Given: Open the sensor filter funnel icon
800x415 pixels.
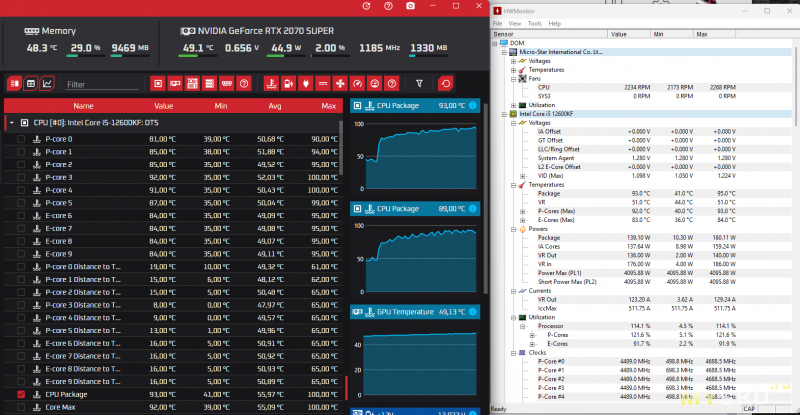Looking at the screenshot, I should [x=419, y=83].
